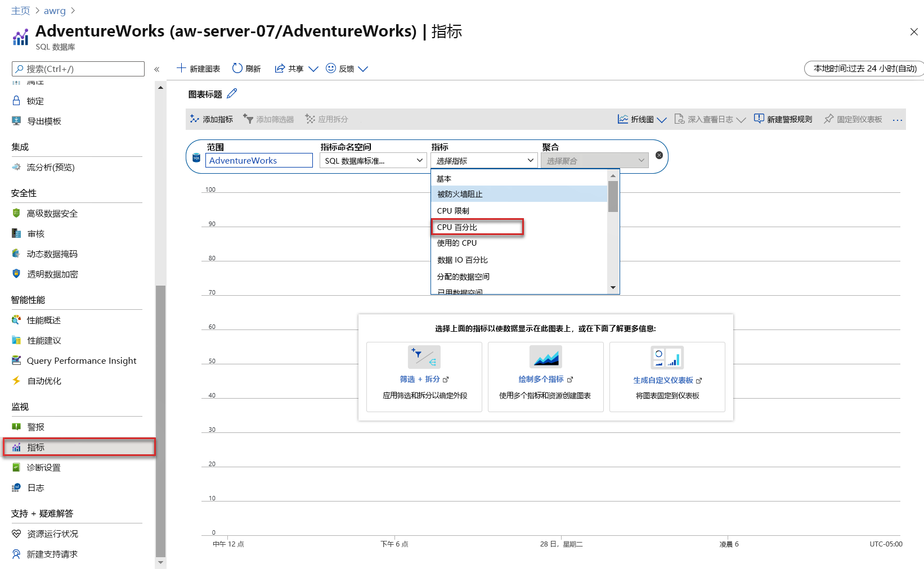924x569 pixels.
Task: Click 添加指标 in chart toolbar
Action: tap(211, 119)
